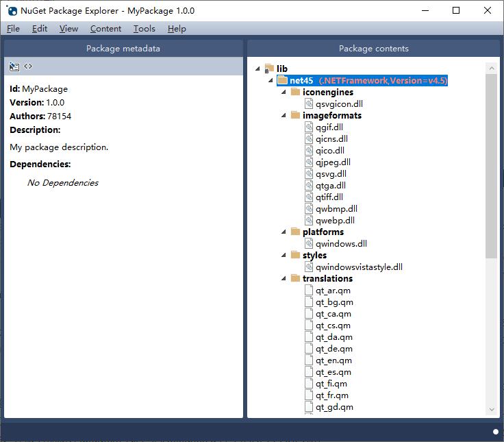The height and width of the screenshot is (442, 504).
Task: Collapse the imageformats folder node
Action: tap(283, 115)
